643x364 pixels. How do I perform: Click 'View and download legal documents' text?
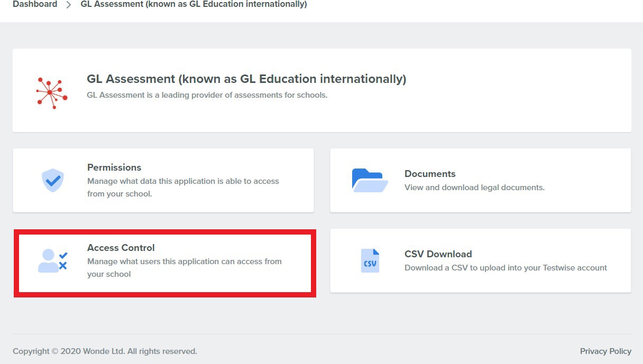pyautogui.click(x=474, y=187)
